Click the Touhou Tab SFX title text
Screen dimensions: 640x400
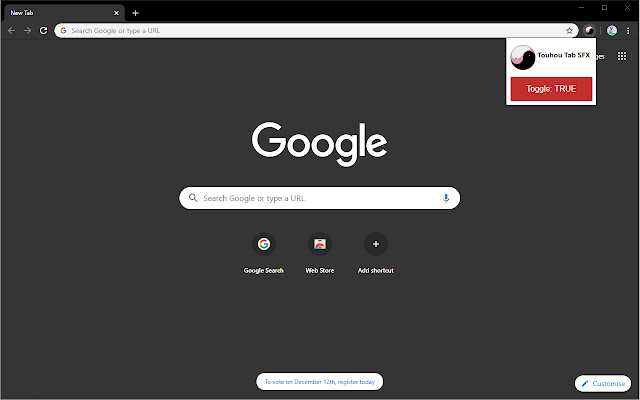(x=563, y=55)
